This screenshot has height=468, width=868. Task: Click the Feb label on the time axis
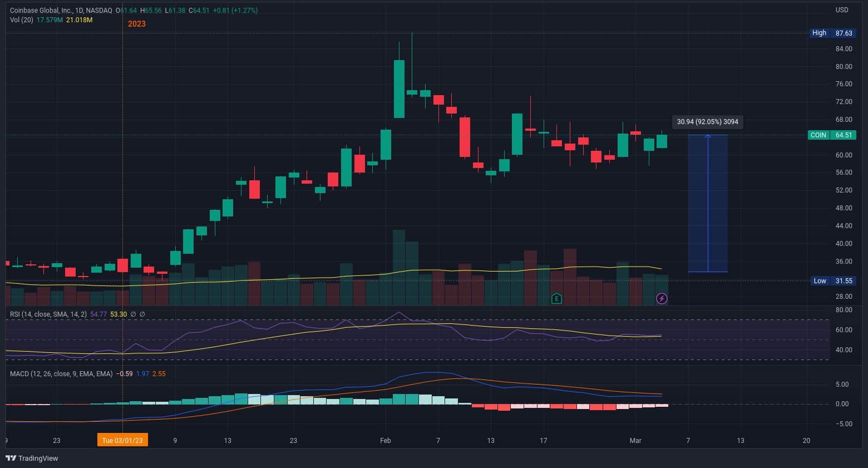pyautogui.click(x=386, y=441)
